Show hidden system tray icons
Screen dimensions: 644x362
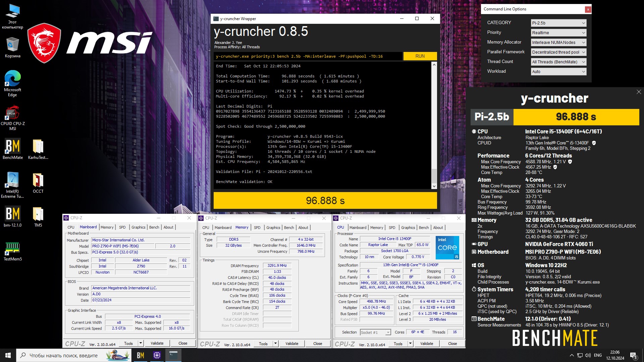click(572, 355)
